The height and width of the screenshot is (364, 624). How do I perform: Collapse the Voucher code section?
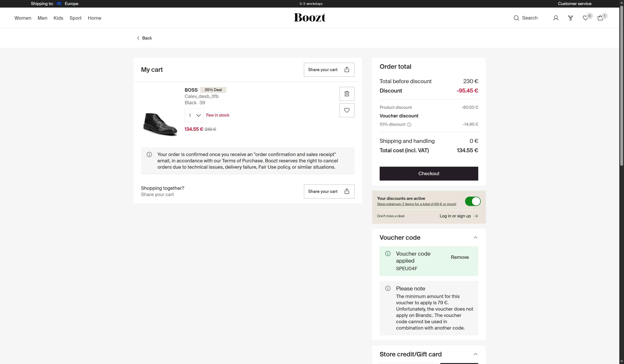[x=475, y=237]
